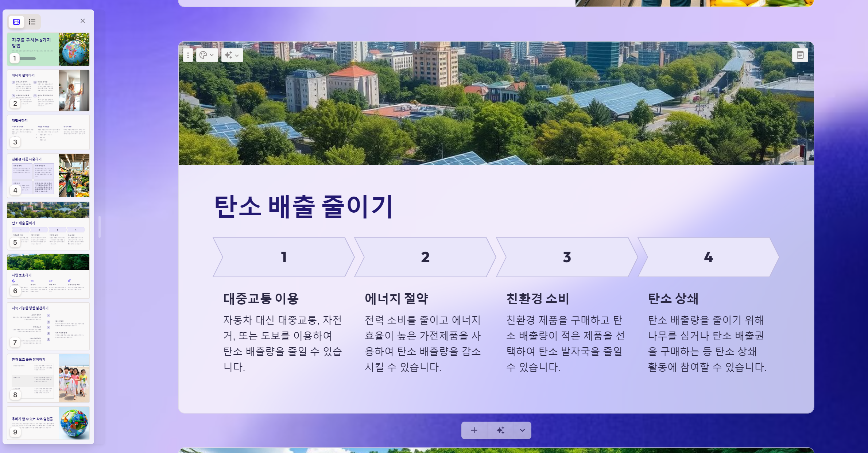The width and height of the screenshot is (868, 453).
Task: Switch to filmstrip thumbnail view
Action: click(x=16, y=22)
